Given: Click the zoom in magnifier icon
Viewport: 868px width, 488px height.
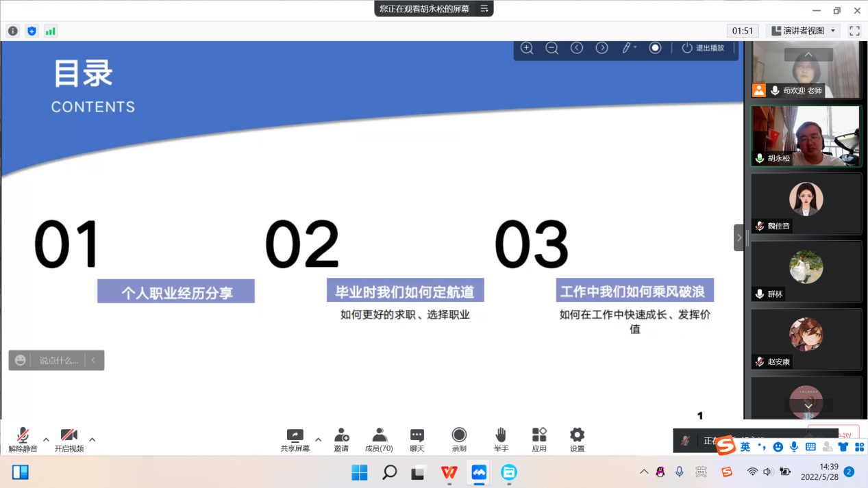Looking at the screenshot, I should 527,48.
